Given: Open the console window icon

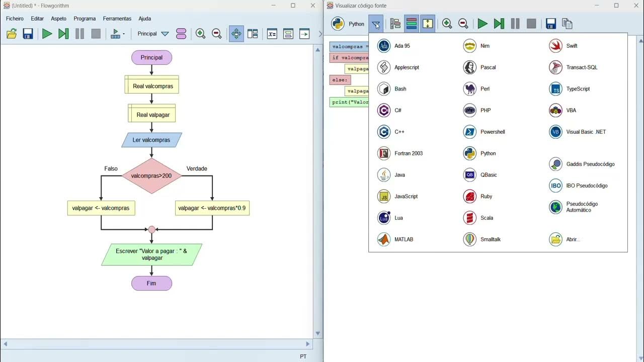Looking at the screenshot, I should click(288, 34).
